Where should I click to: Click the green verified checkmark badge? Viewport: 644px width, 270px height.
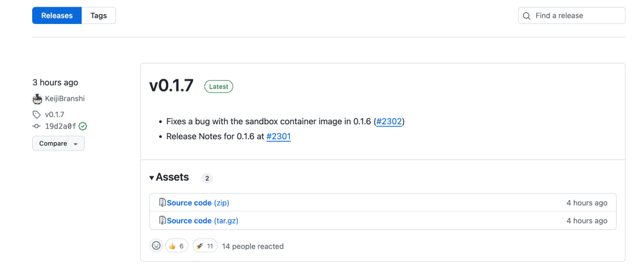pos(83,127)
